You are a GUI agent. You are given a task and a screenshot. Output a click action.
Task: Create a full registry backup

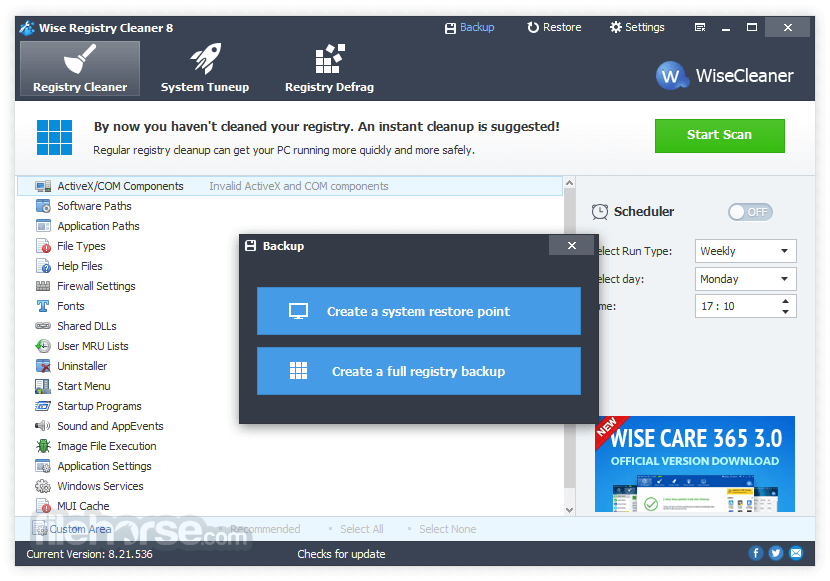click(x=419, y=371)
